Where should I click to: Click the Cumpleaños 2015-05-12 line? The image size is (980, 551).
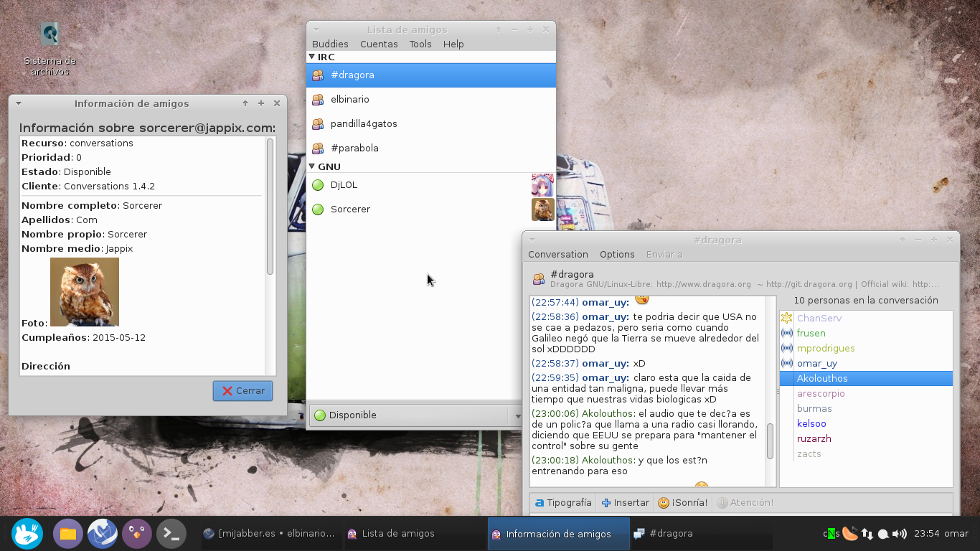click(x=83, y=337)
